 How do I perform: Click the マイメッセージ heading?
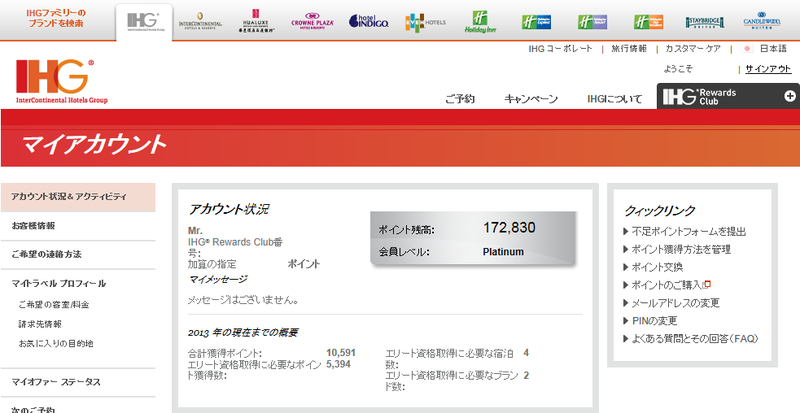point(218,279)
